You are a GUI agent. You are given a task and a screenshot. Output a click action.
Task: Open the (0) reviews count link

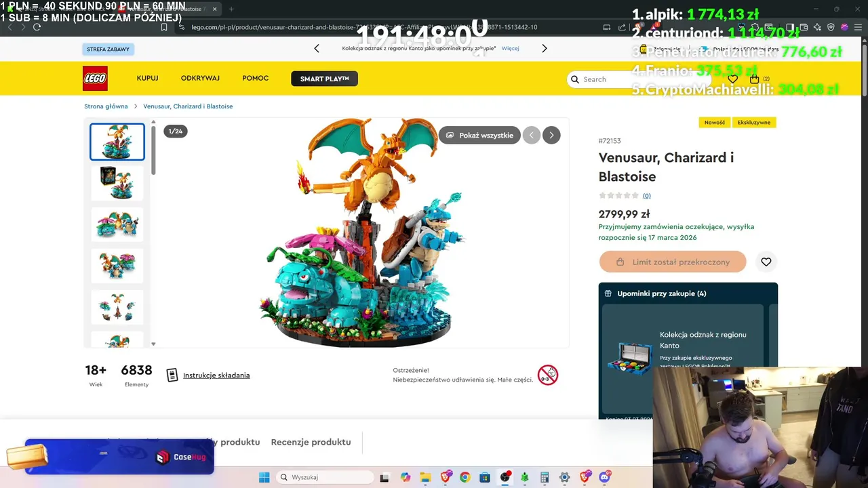click(646, 196)
